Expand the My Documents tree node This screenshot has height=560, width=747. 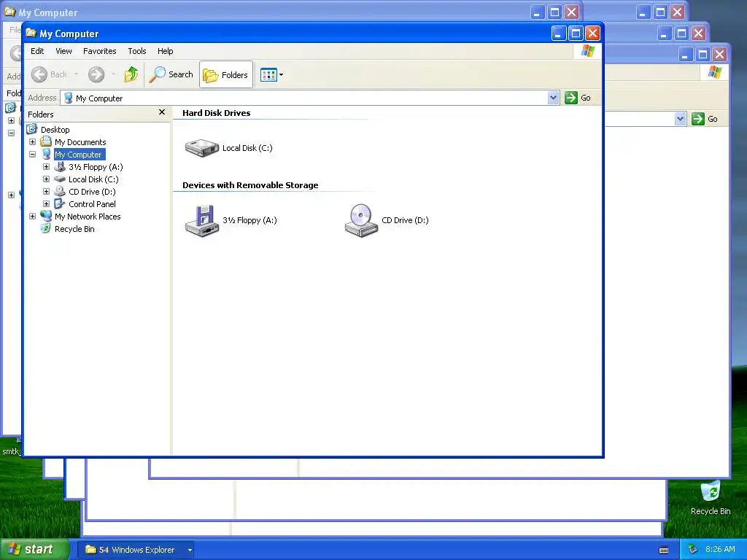pyautogui.click(x=32, y=142)
